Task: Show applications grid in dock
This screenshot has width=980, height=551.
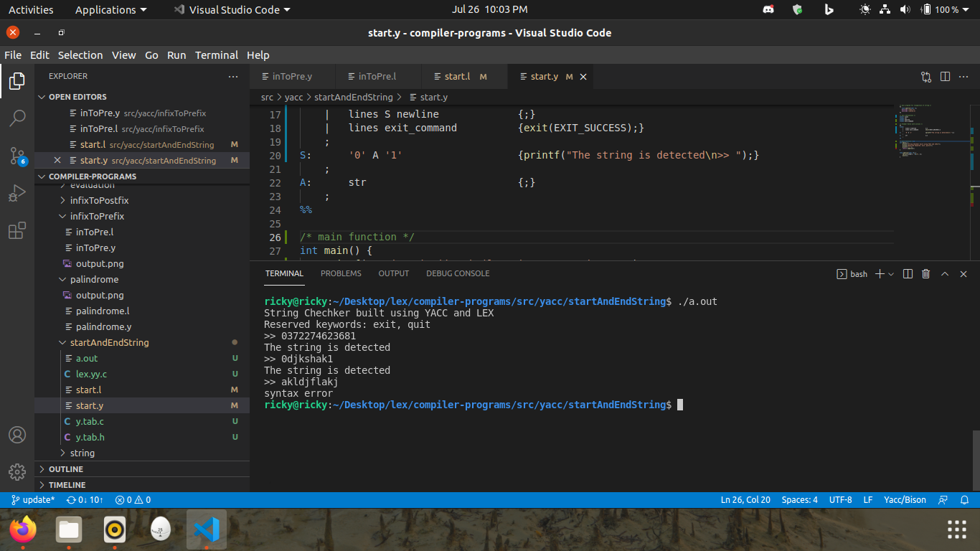Action: tap(957, 530)
